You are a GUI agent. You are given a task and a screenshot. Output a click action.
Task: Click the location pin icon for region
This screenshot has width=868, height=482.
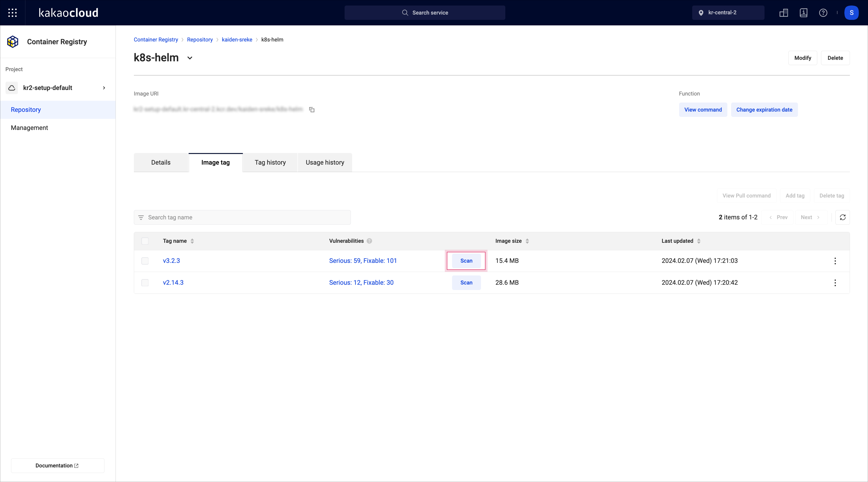coord(701,13)
